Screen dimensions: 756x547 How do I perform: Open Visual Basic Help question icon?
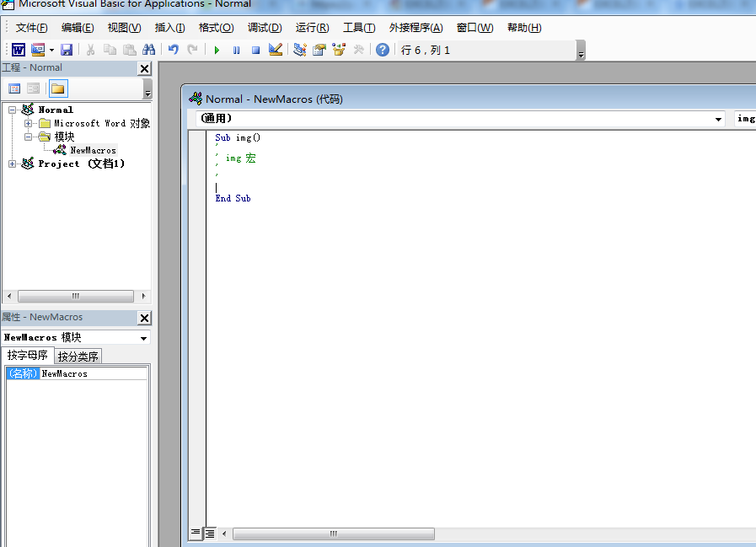click(383, 50)
